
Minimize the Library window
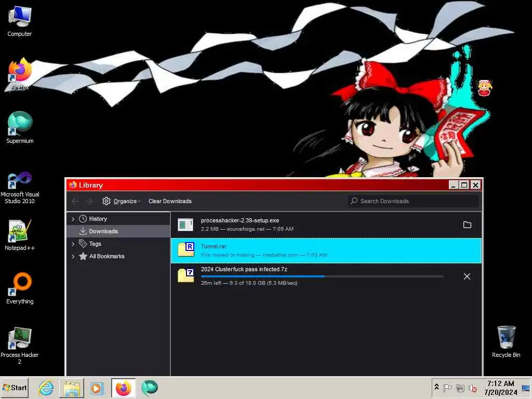(x=454, y=185)
